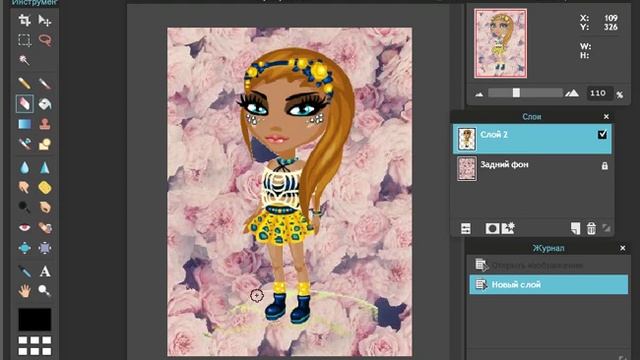Open the black foreground color swatch

pyautogui.click(x=35, y=319)
